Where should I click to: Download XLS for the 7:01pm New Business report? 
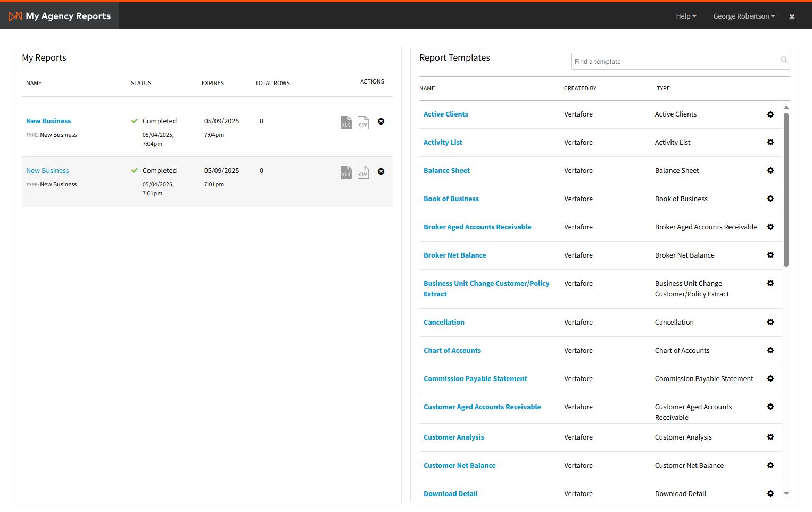click(x=346, y=172)
